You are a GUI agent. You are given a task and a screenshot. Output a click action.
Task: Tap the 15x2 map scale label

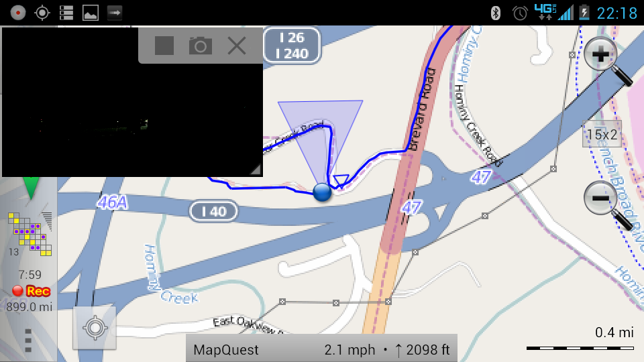(x=602, y=134)
